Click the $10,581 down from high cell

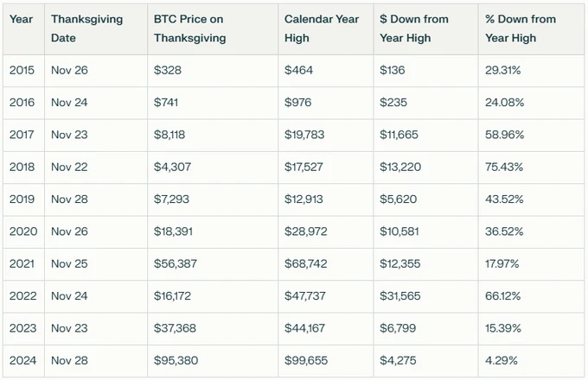tap(398, 231)
